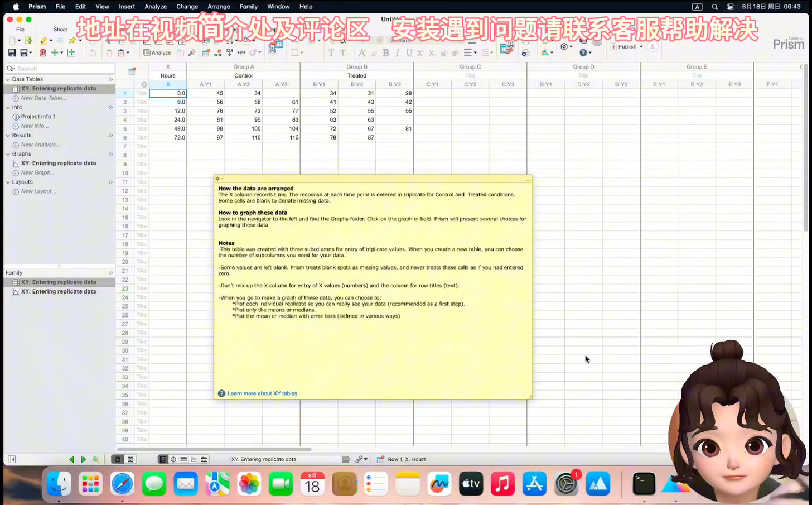Open the Insert menu
Viewport: 812px width, 505px height.
127,7
